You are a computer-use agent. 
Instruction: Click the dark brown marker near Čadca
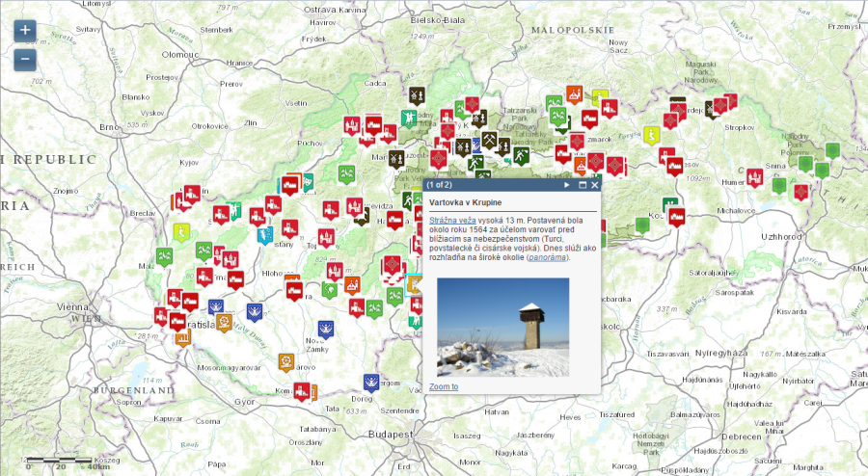(417, 95)
